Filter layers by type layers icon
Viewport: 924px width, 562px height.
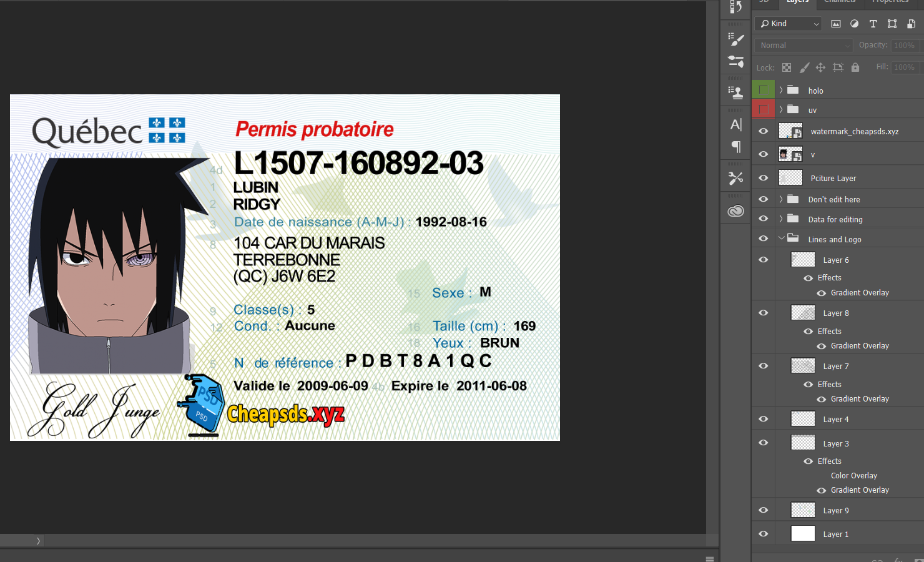[873, 24]
